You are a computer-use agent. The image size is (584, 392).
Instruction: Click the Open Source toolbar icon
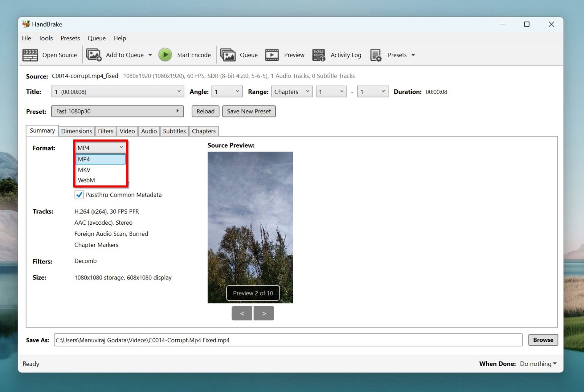(x=30, y=55)
